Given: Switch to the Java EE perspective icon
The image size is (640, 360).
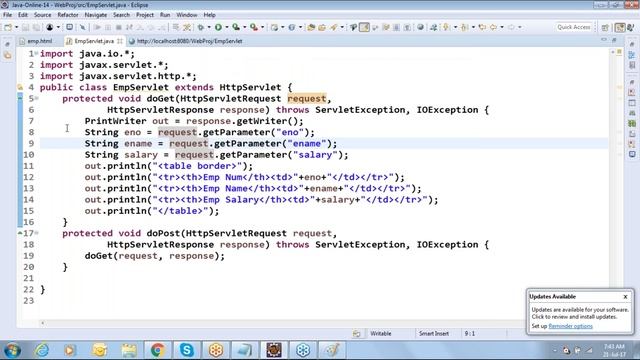Looking at the screenshot, I should point(620,27).
